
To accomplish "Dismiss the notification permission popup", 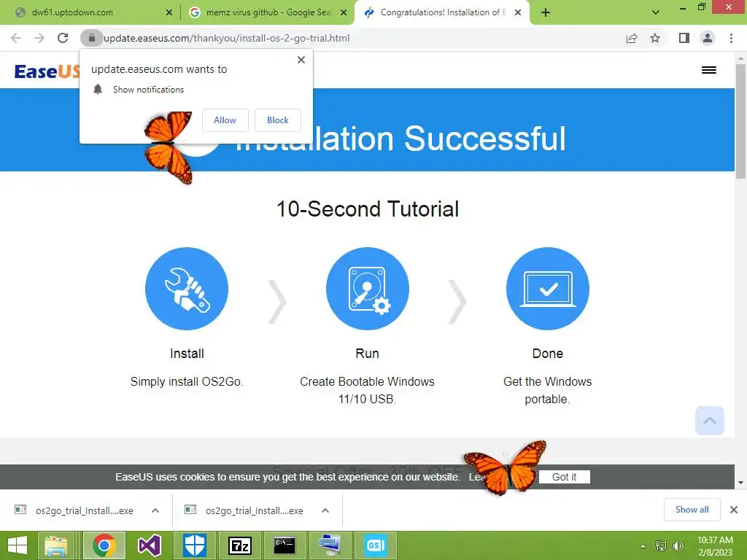I will (301, 60).
